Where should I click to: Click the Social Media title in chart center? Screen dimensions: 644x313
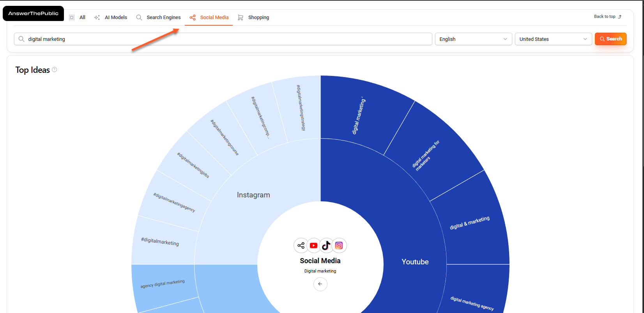point(320,261)
